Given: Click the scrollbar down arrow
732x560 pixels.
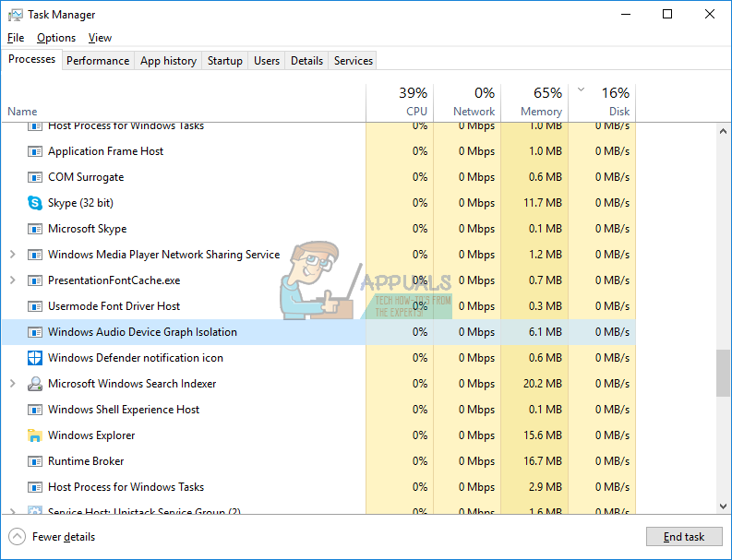Looking at the screenshot, I should 723,506.
